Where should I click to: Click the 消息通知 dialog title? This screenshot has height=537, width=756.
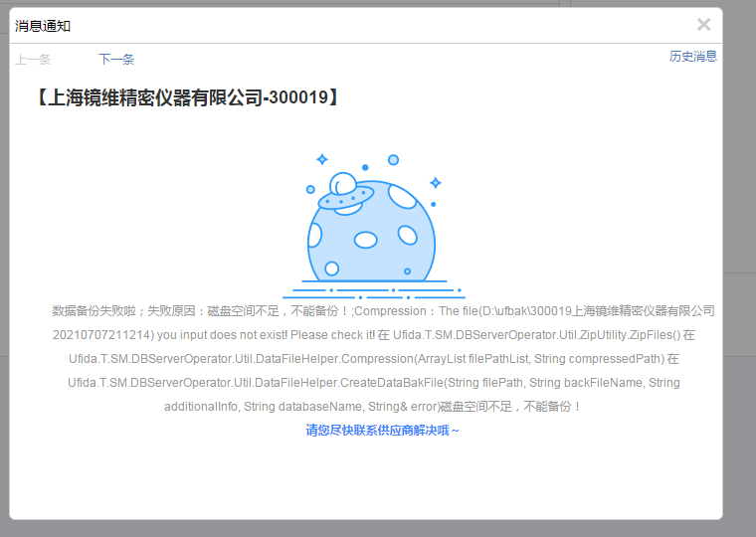(43, 26)
